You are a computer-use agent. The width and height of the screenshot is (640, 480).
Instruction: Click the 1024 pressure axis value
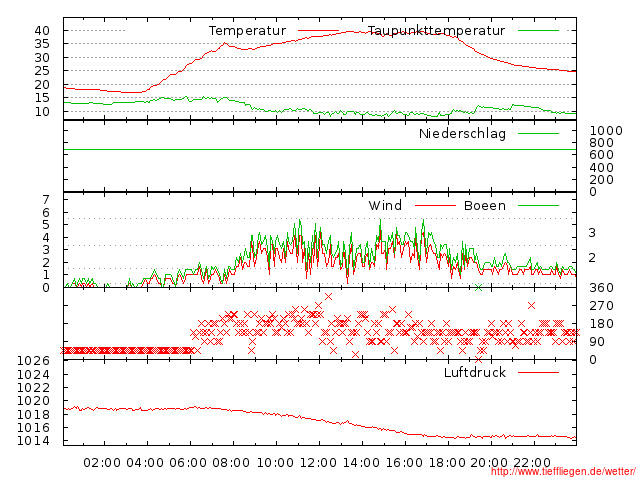point(33,374)
